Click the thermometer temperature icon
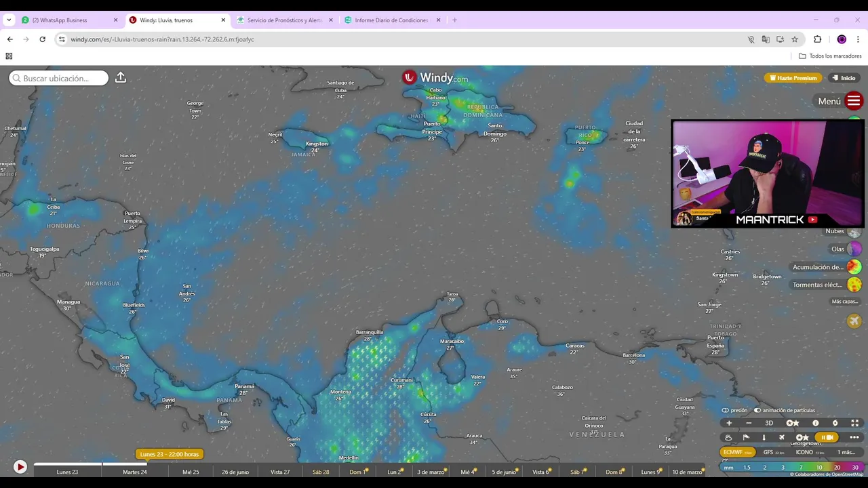 [764, 437]
